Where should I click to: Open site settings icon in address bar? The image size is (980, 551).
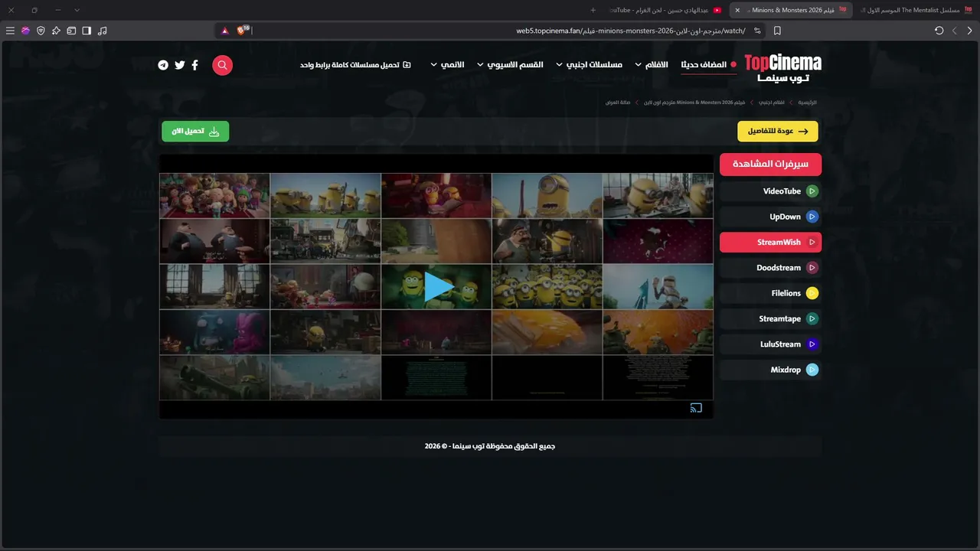coord(757,31)
